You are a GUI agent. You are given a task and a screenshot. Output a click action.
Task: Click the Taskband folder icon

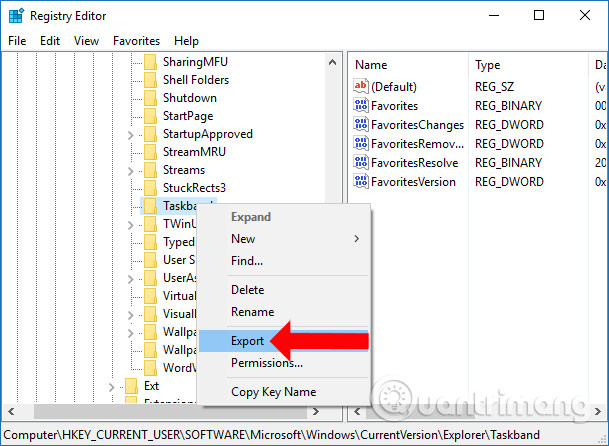click(150, 206)
